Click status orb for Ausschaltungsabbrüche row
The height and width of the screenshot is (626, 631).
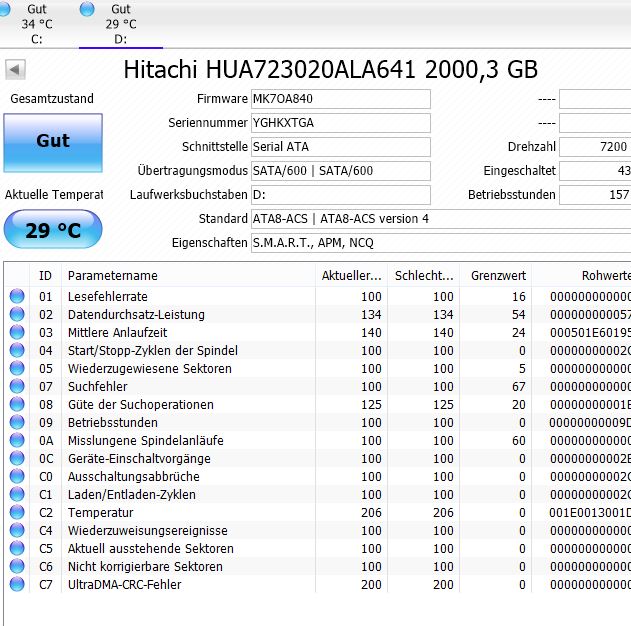pos(17,476)
